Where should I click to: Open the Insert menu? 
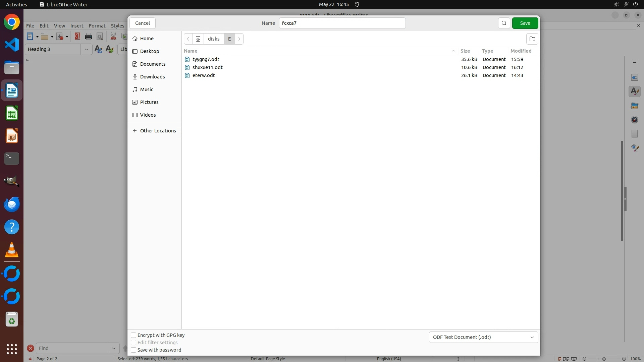click(77, 26)
